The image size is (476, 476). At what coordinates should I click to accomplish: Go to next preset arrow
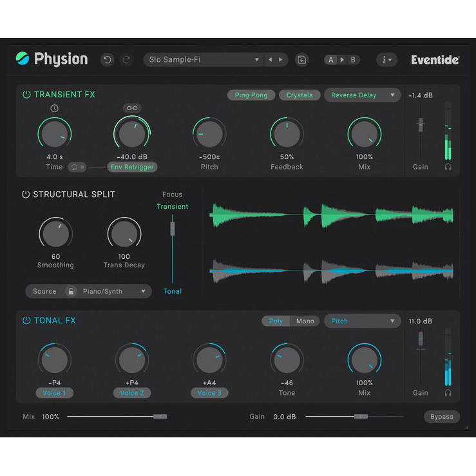tap(281, 59)
